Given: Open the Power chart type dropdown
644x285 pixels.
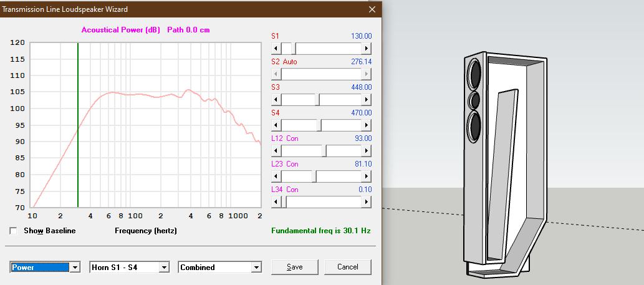Looking at the screenshot, I should (x=75, y=268).
